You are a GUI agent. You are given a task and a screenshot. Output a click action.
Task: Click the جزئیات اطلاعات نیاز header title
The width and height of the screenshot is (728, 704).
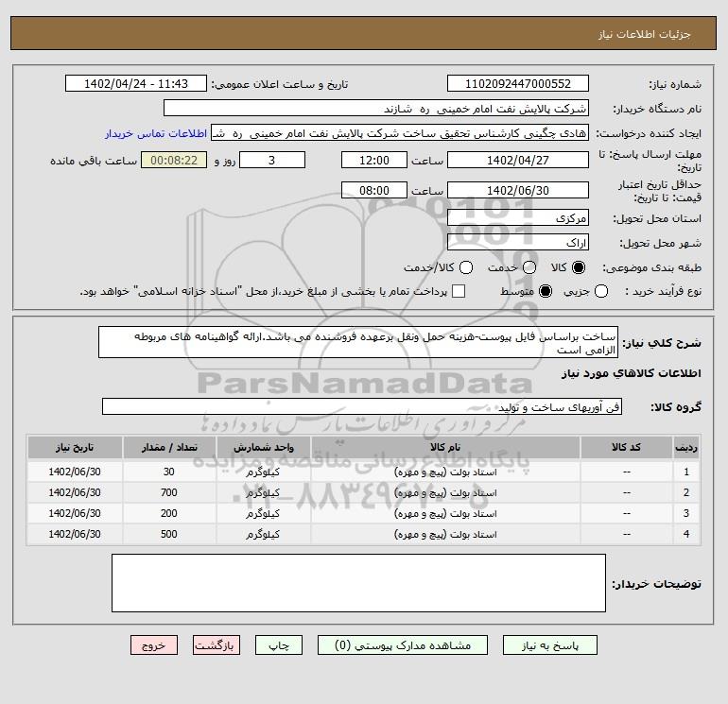(645, 34)
